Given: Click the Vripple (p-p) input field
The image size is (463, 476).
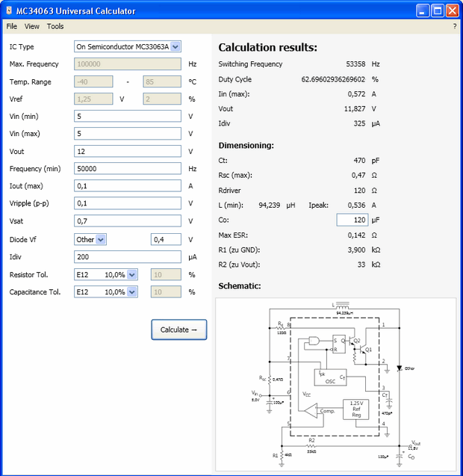Looking at the screenshot, I should click(128, 203).
